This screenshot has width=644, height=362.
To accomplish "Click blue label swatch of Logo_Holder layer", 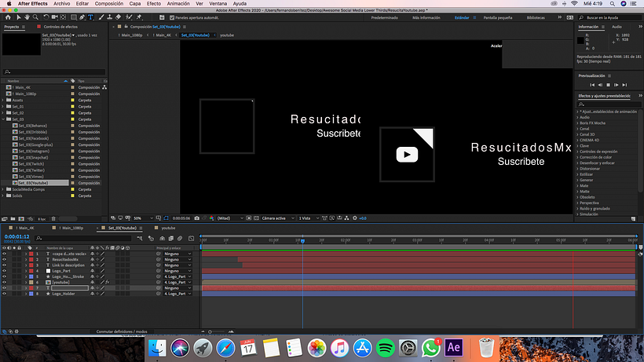I will pos(31,294).
